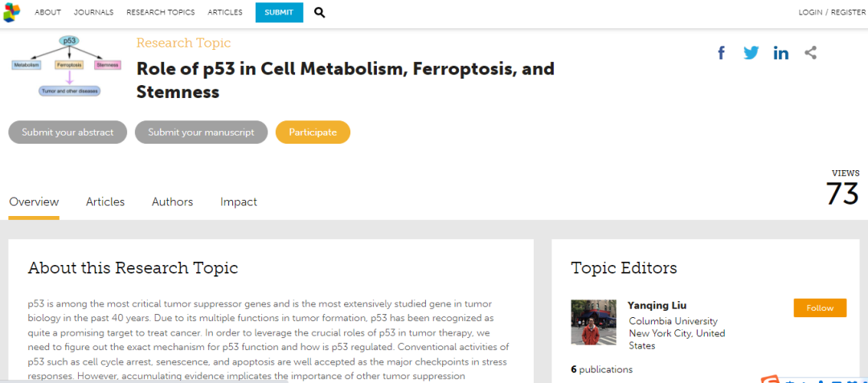Image resolution: width=868 pixels, height=383 pixels.
Task: Click LOGIN / REGISTER link
Action: click(x=832, y=12)
